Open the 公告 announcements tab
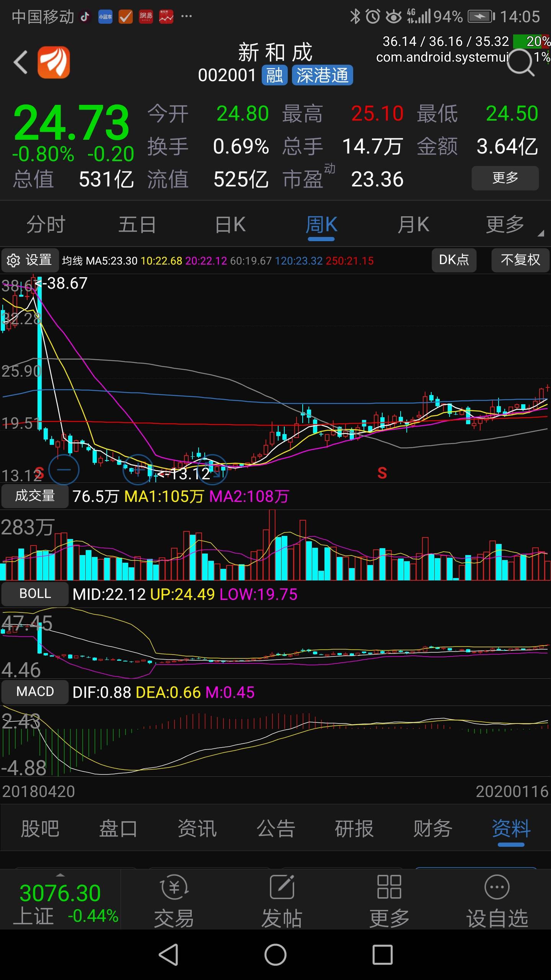 point(275,829)
